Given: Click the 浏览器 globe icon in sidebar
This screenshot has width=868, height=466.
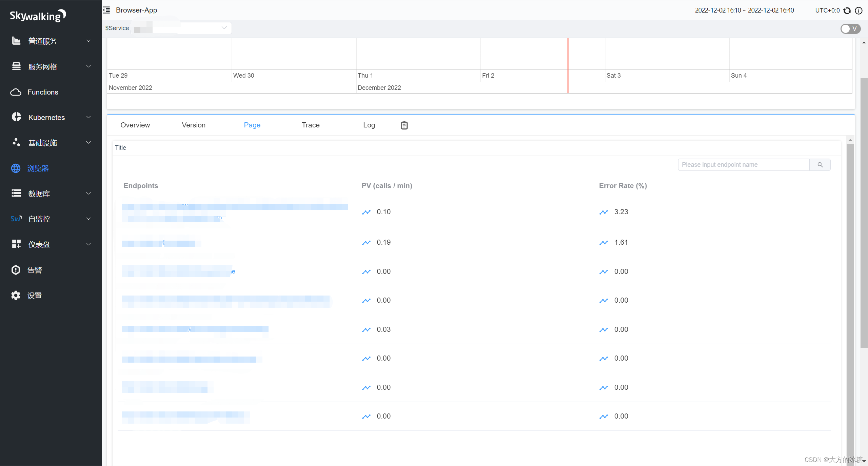Looking at the screenshot, I should coord(16,168).
